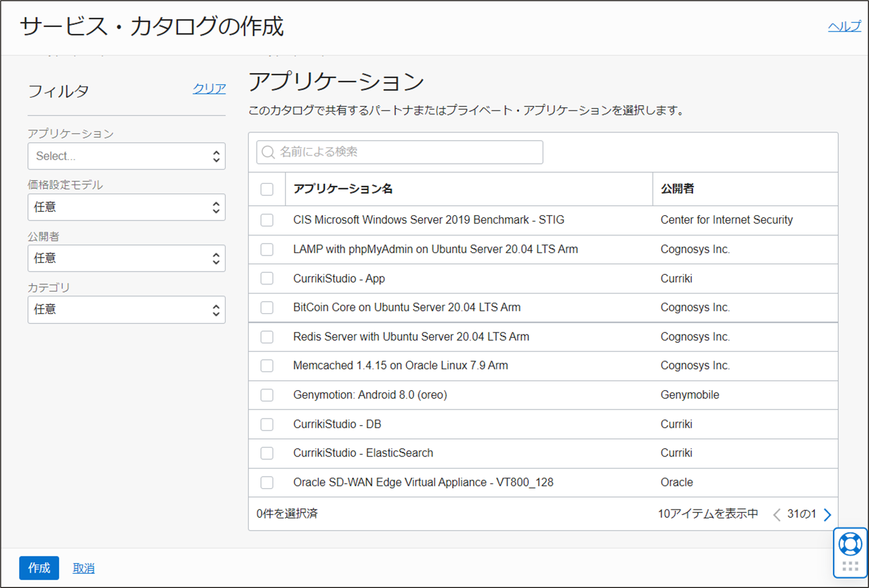Open the life-ring support help icon

point(850,545)
